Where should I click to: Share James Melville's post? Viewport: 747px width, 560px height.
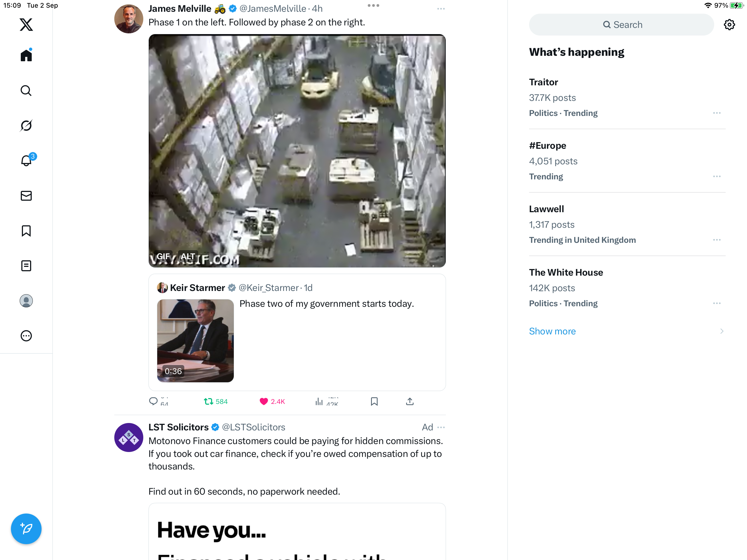click(410, 401)
